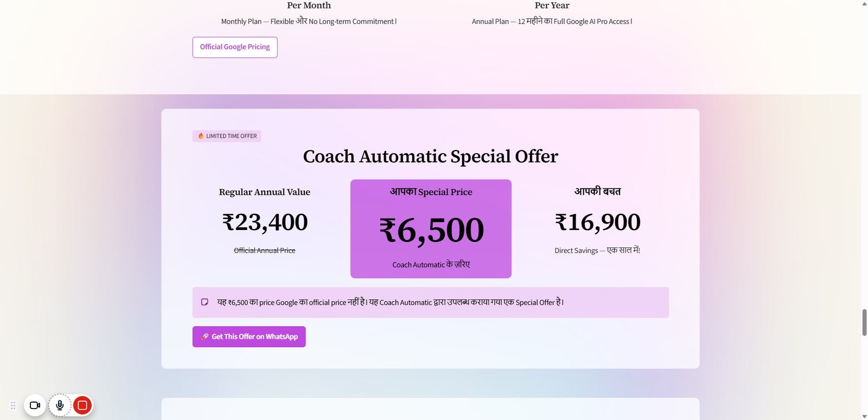Select the ₹6,500 Special Price card

[431, 229]
